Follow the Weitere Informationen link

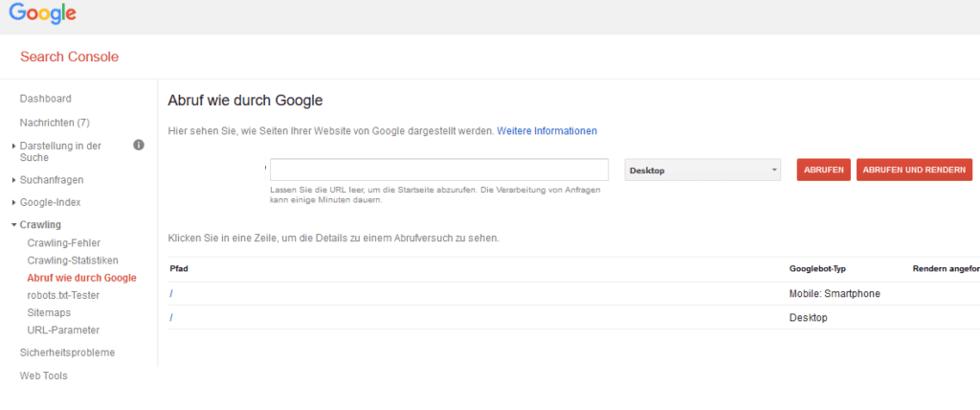[x=546, y=131]
